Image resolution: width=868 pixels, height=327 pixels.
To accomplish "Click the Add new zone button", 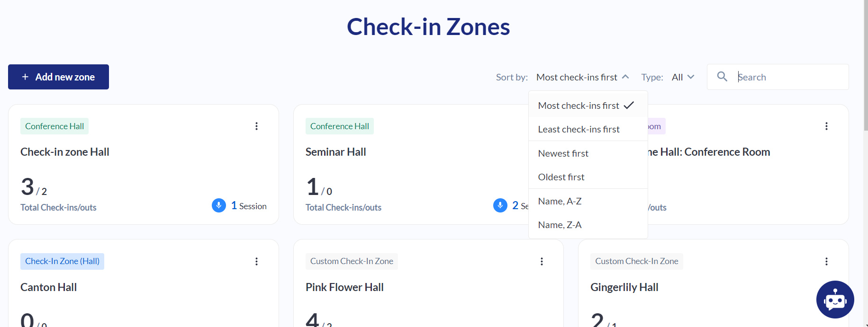I will tap(58, 77).
